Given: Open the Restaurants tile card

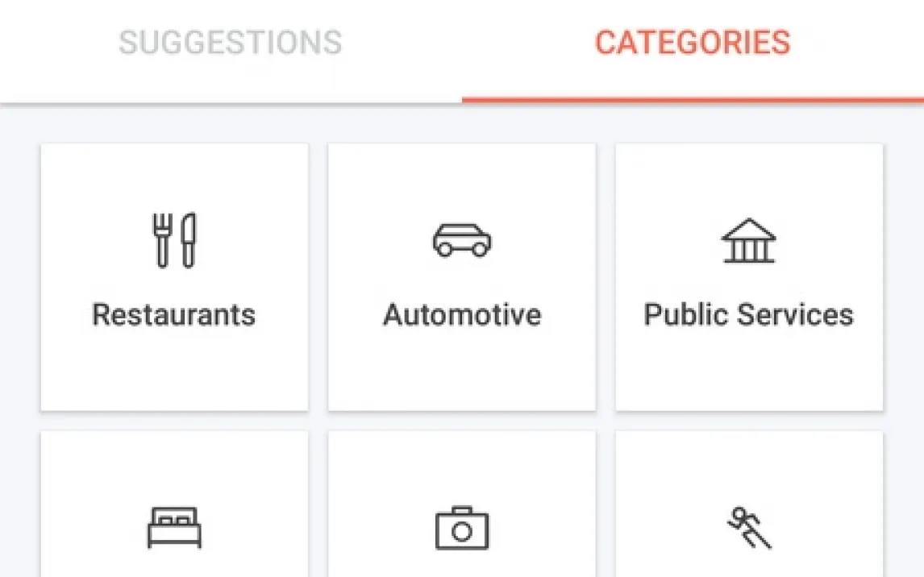Looking at the screenshot, I should click(x=174, y=363).
